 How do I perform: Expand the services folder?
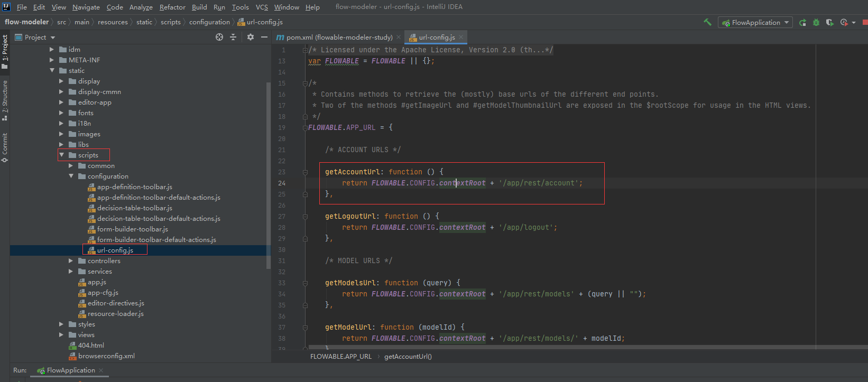(71, 271)
